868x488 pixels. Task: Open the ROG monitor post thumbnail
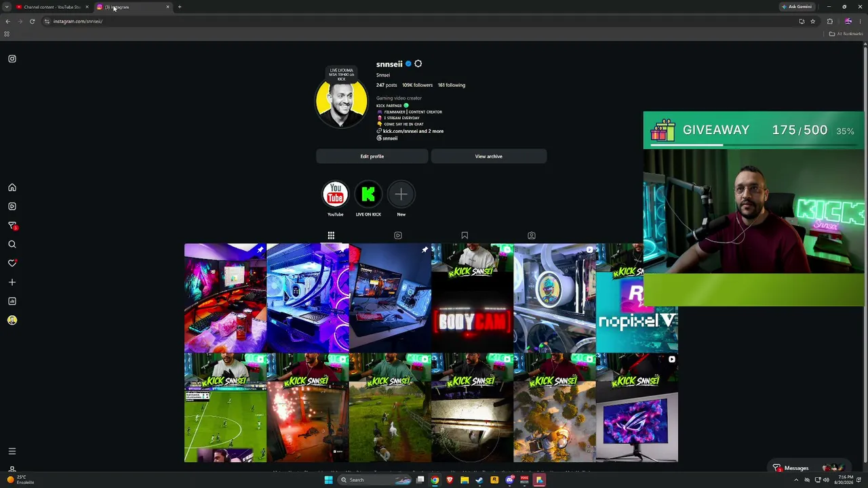(637, 408)
